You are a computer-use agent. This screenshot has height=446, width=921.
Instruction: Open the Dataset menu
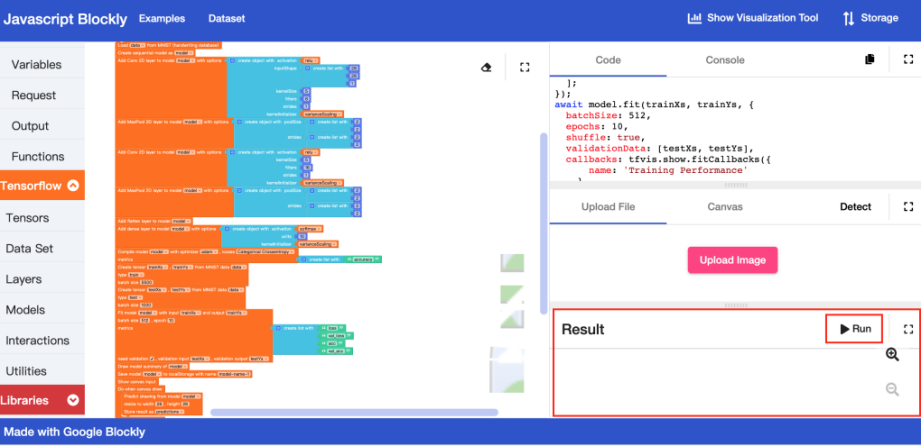(227, 18)
